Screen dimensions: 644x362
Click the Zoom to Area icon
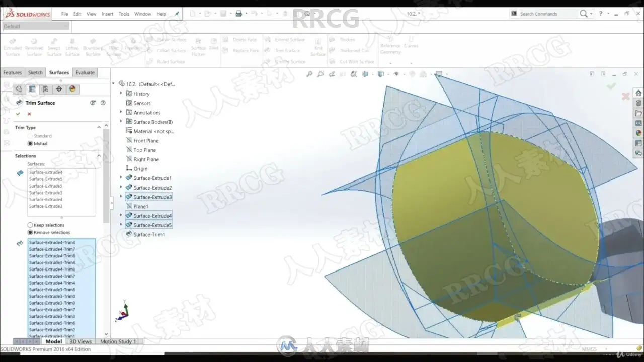tap(320, 74)
